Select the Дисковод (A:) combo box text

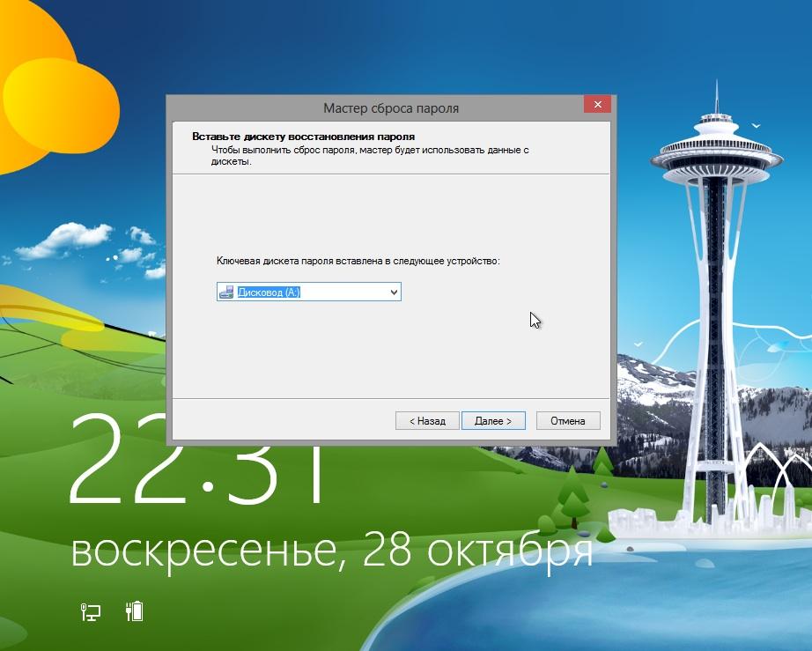269,292
